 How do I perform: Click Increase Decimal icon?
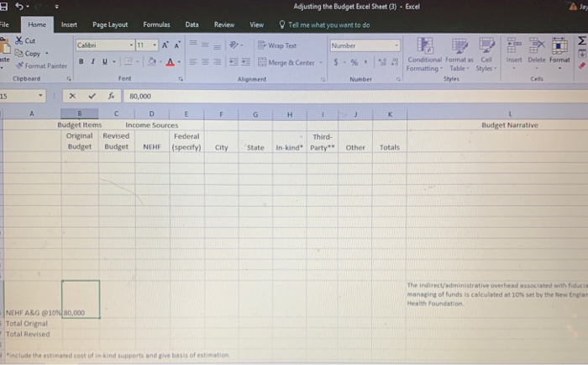click(x=382, y=62)
